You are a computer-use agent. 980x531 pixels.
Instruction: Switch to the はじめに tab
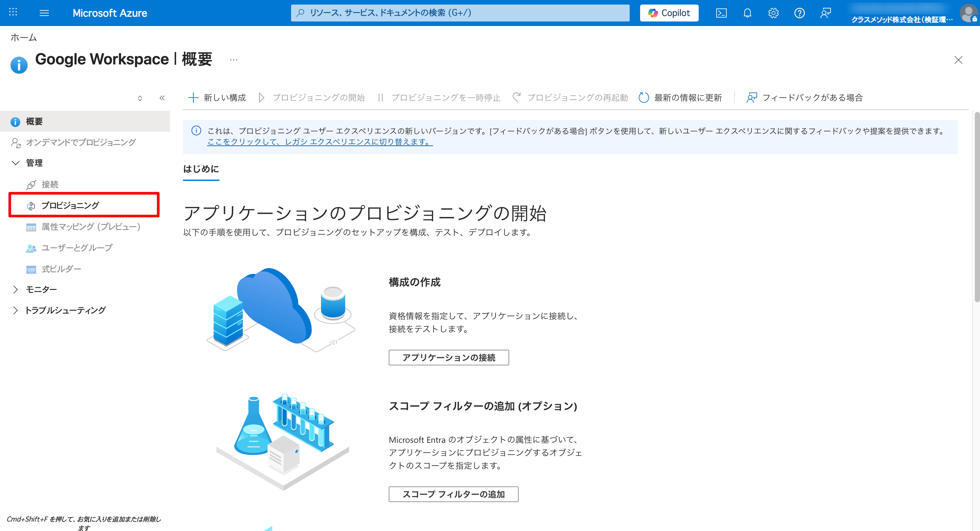201,169
